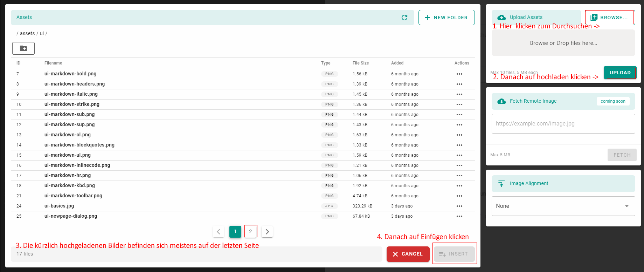Image resolution: width=644 pixels, height=272 pixels.
Task: Click the parent folder up icon button
Action: [23, 48]
